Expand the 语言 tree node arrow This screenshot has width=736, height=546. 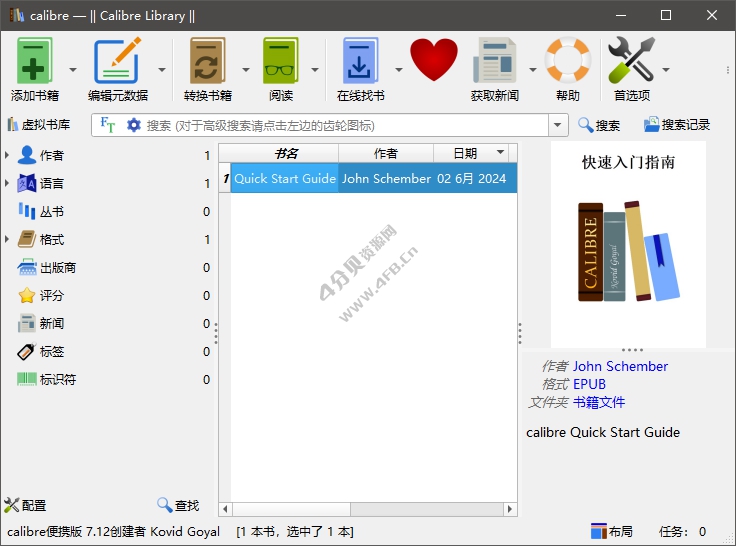(7, 184)
